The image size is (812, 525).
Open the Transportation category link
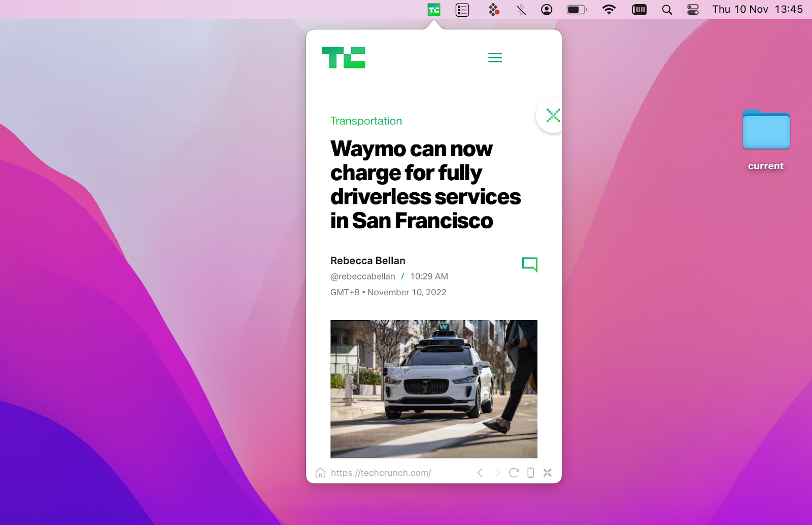[366, 121]
